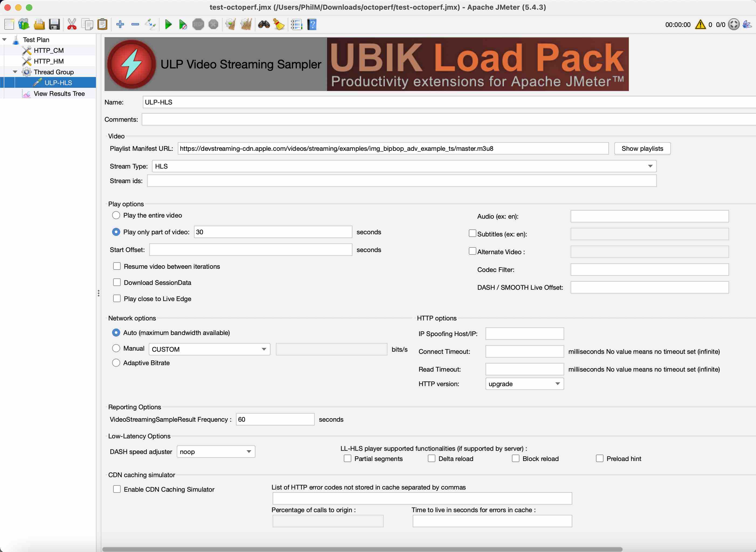Open Help with question mark book icon

(x=312, y=25)
